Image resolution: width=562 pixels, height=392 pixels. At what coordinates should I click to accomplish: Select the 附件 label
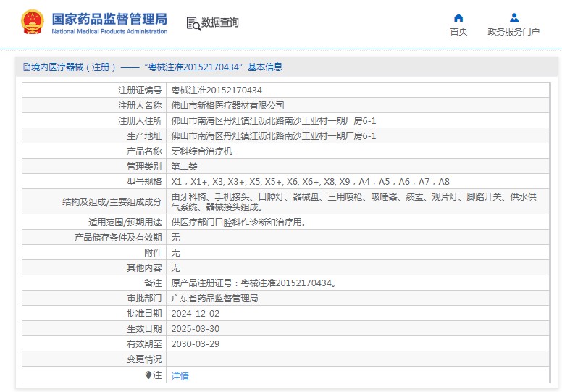tap(153, 253)
